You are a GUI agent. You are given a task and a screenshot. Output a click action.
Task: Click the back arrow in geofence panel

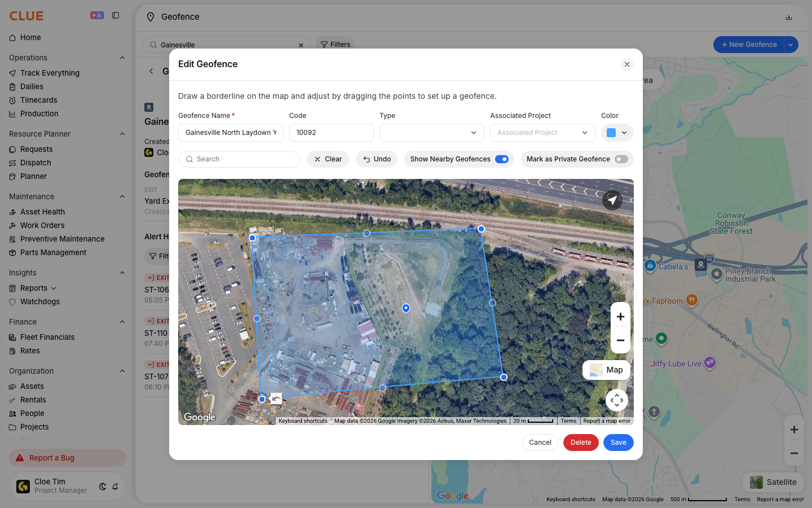pyautogui.click(x=151, y=71)
